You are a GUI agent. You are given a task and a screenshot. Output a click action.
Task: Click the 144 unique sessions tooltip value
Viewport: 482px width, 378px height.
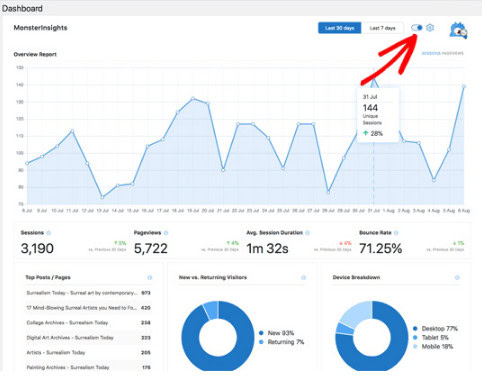click(370, 108)
